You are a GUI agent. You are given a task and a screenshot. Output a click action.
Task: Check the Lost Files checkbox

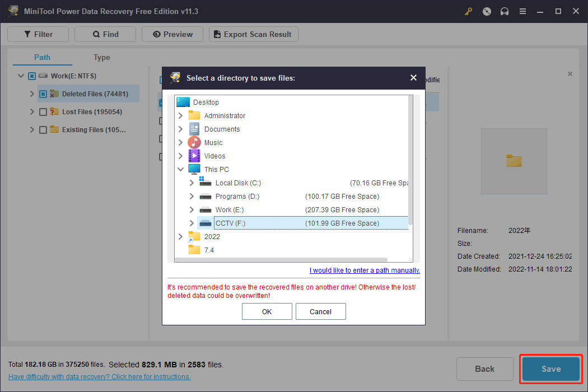click(43, 112)
